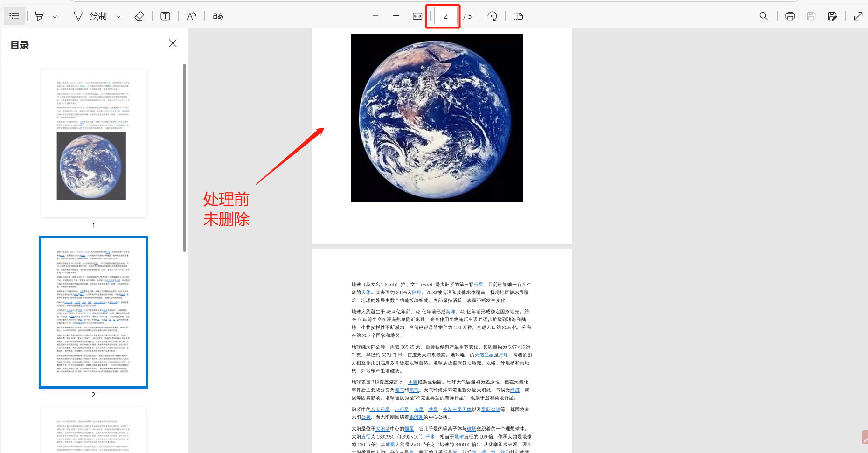
Task: Open search within the PDF
Action: 764,16
